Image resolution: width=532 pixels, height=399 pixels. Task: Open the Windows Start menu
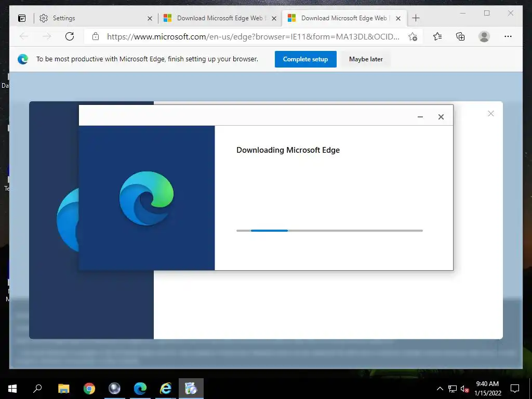pyautogui.click(x=12, y=389)
